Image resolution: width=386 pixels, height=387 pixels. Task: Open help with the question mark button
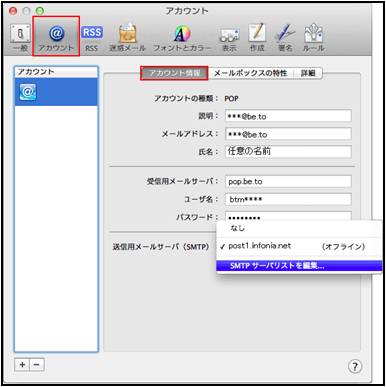355,366
